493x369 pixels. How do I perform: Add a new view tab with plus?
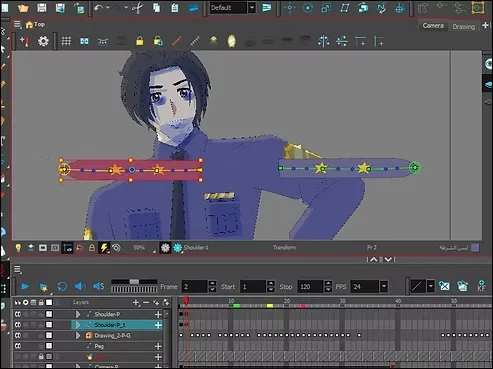(485, 25)
